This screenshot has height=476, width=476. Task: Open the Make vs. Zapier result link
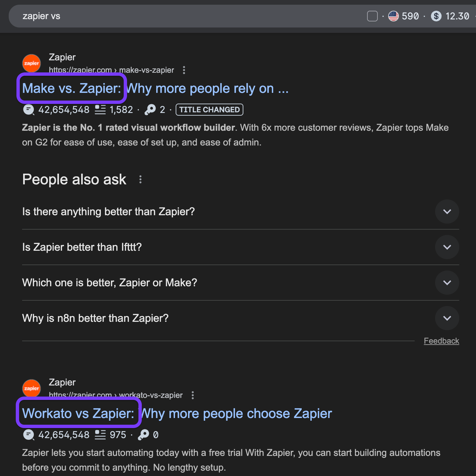tap(155, 88)
